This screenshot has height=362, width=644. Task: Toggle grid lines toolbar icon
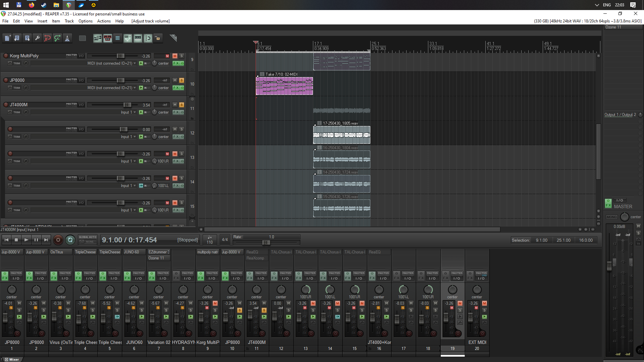(x=118, y=38)
